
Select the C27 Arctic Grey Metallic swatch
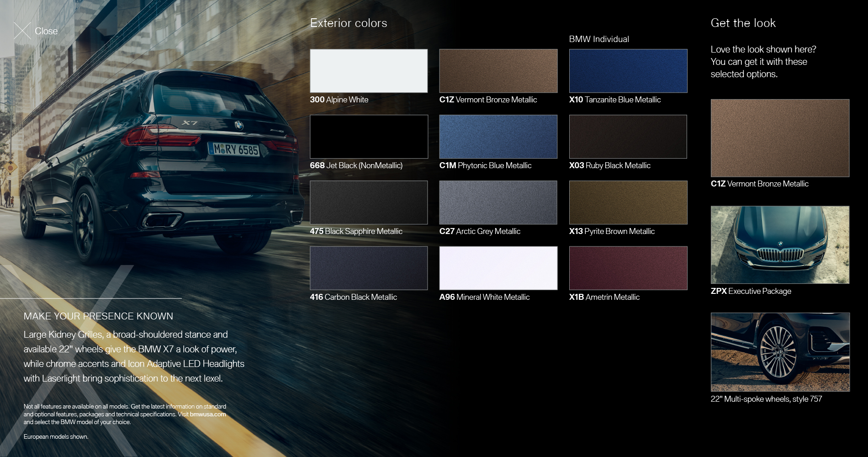tap(498, 202)
